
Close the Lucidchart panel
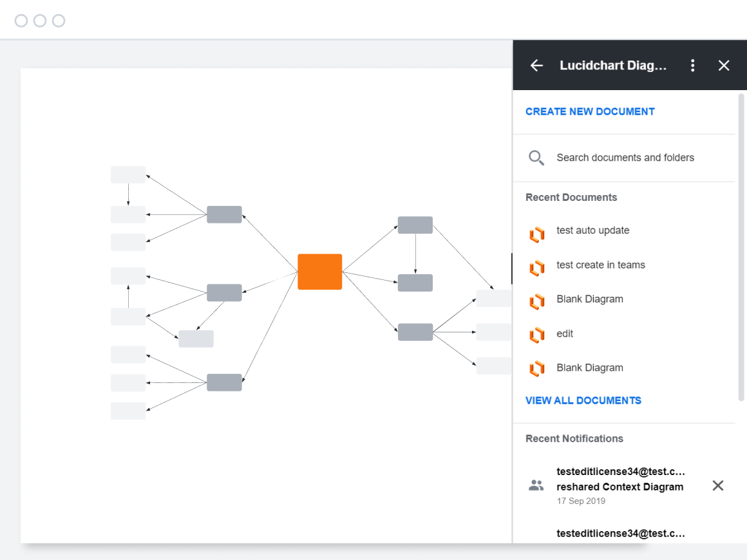(724, 65)
